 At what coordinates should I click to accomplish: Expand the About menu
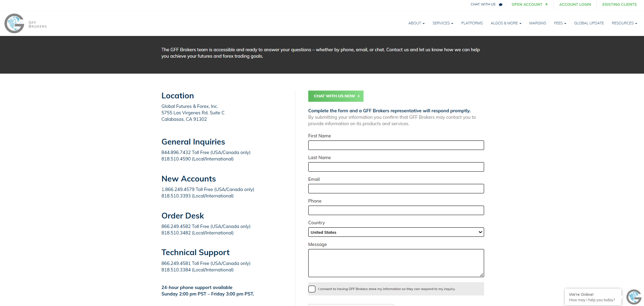point(416,23)
